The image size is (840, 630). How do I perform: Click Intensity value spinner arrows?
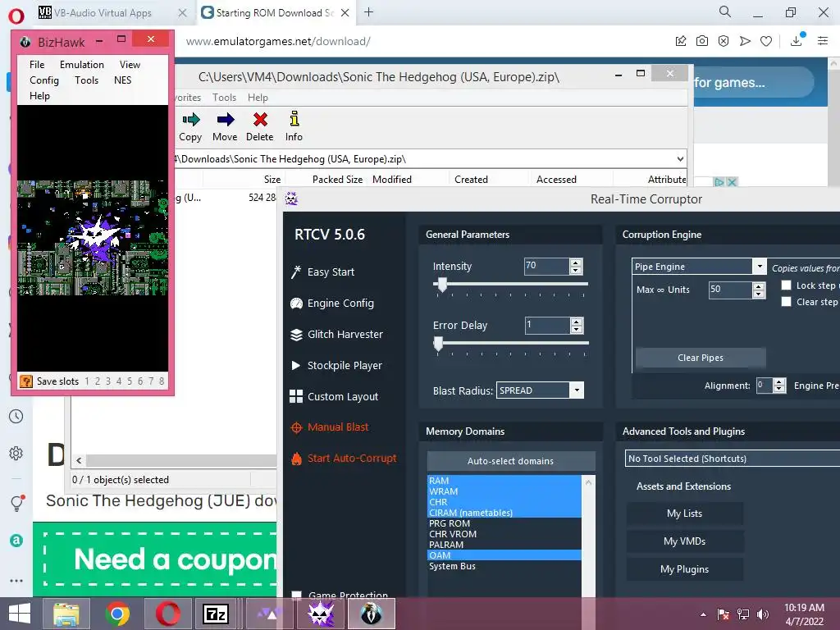click(577, 267)
